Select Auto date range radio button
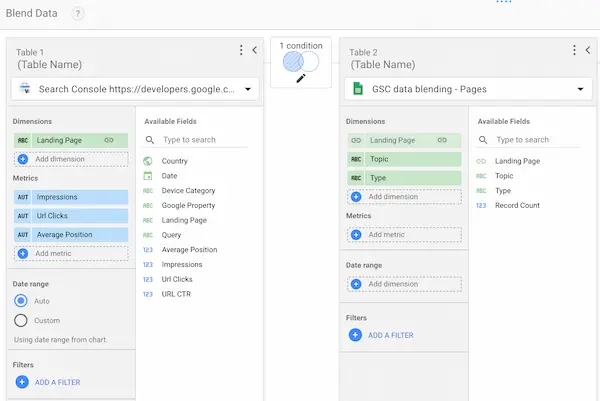600x401 pixels. 21,301
